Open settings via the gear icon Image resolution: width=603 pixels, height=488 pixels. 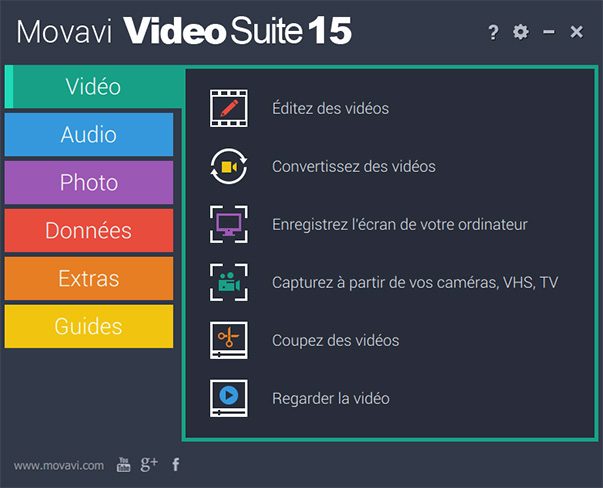tap(521, 32)
